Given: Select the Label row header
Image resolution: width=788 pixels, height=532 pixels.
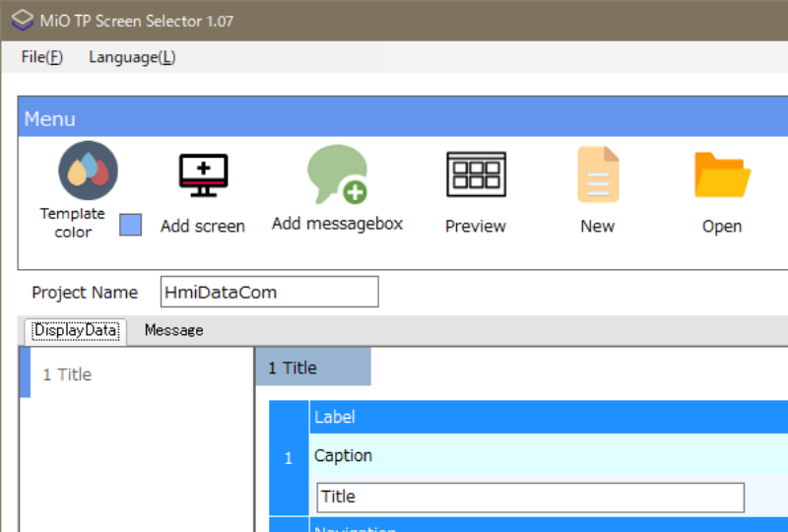Looking at the screenshot, I should 549,417.
